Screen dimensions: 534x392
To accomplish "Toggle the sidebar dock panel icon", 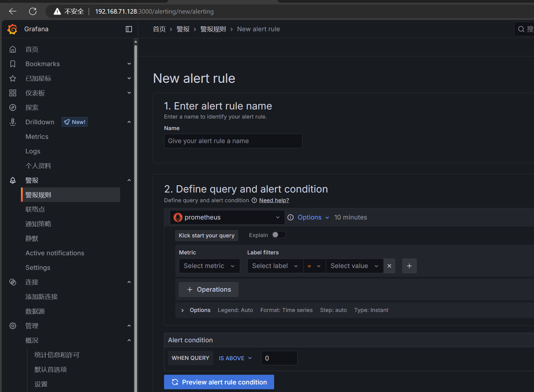I will click(129, 29).
